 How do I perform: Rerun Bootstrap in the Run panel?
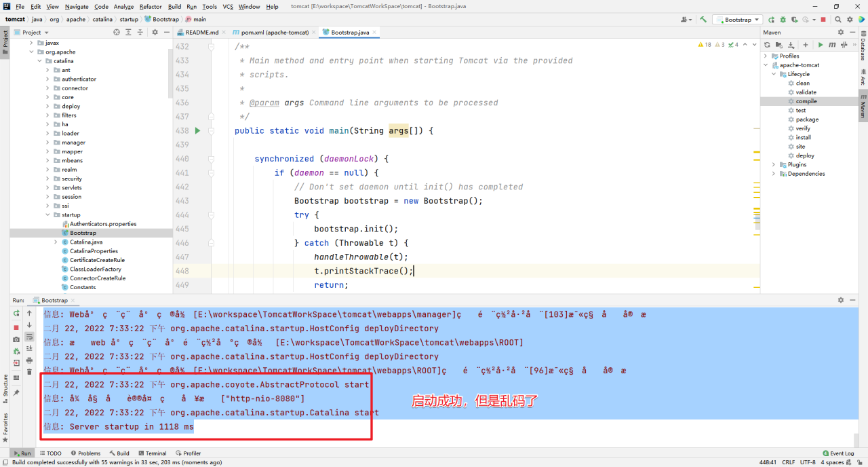point(16,314)
